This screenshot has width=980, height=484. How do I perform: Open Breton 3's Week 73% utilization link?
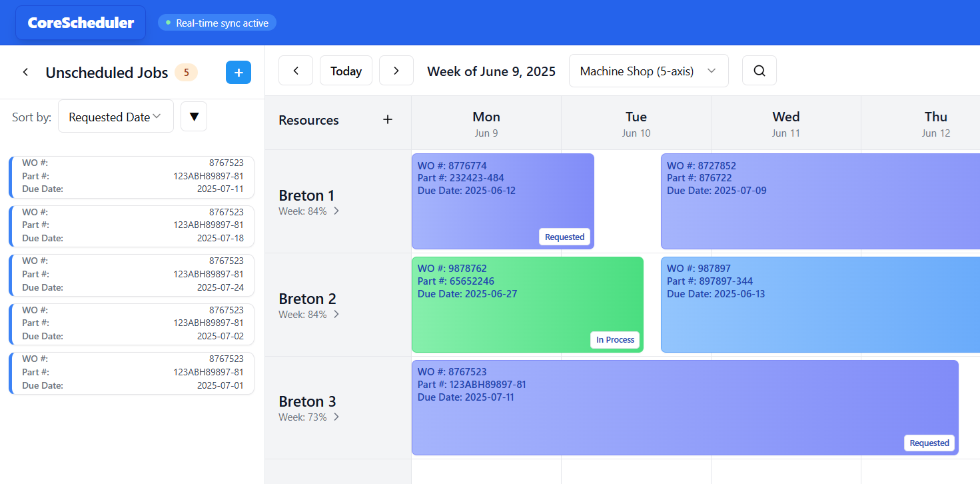pos(308,416)
